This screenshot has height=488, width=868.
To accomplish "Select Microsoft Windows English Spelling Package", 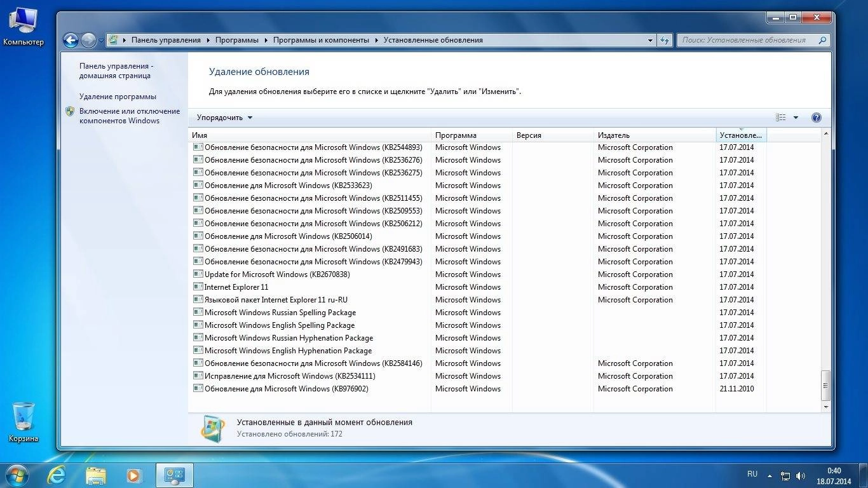I will pyautogui.click(x=478, y=325).
